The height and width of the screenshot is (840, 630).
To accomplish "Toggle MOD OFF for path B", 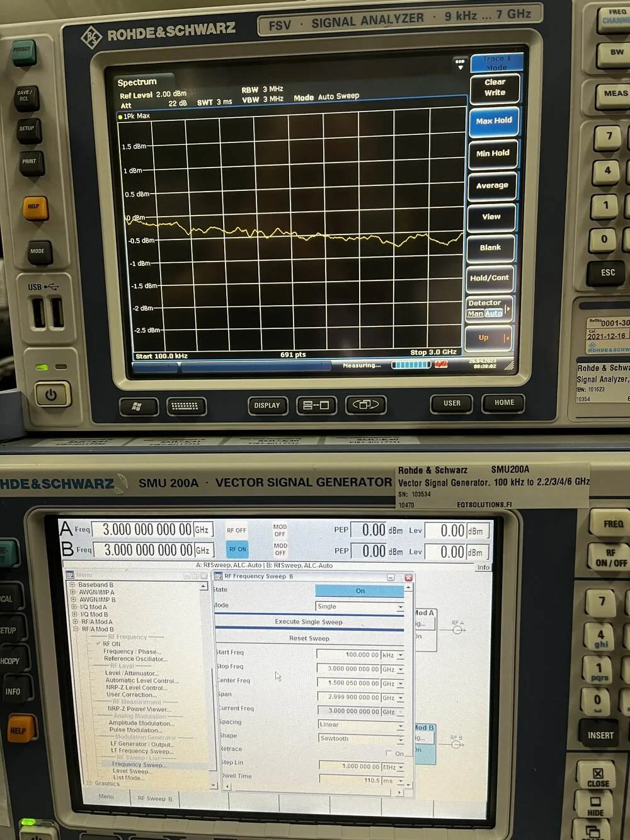I will (x=280, y=549).
